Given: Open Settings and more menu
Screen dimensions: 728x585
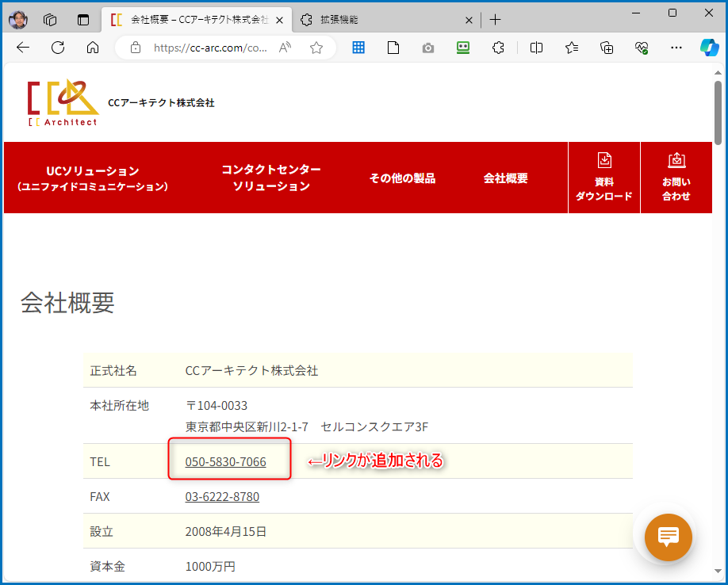Looking at the screenshot, I should pos(676,48).
